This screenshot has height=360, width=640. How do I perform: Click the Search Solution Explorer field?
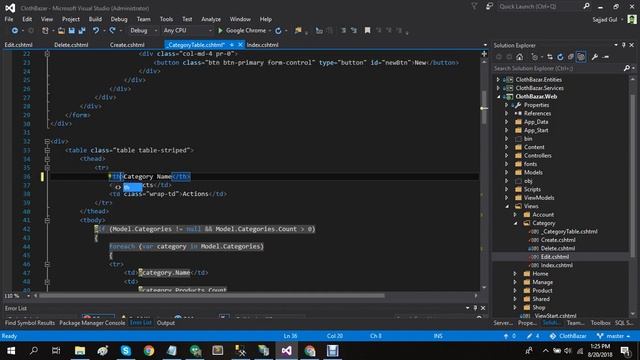coord(558,68)
